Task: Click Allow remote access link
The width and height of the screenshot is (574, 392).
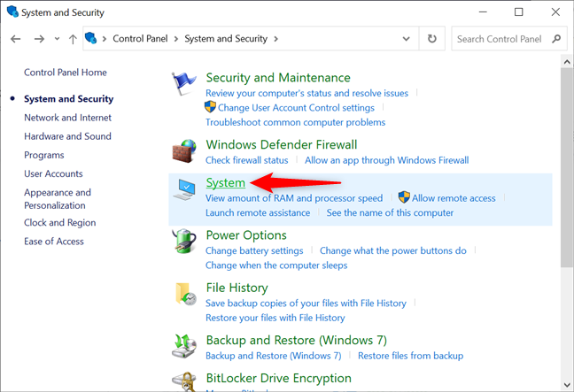Action: tap(454, 198)
